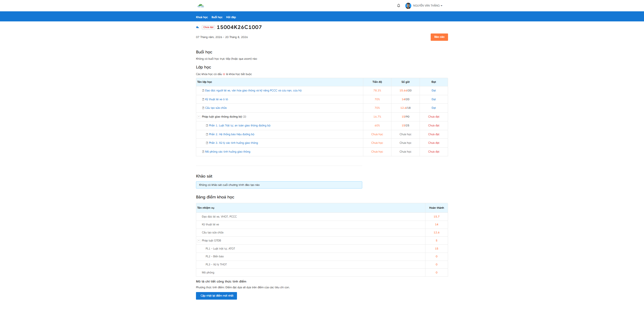Click document icon beside Phần 3 Xử lý tình huống

tap(207, 143)
